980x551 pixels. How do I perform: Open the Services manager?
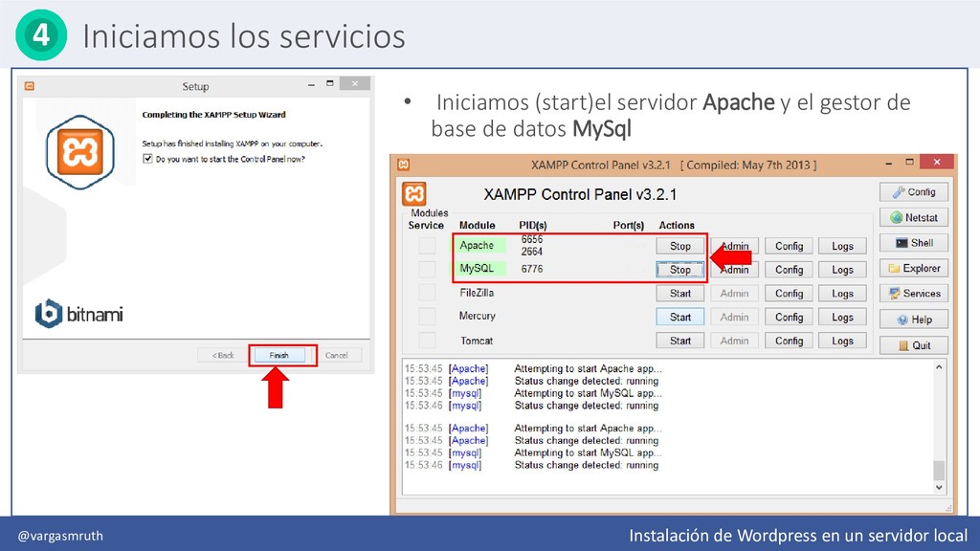click(914, 294)
